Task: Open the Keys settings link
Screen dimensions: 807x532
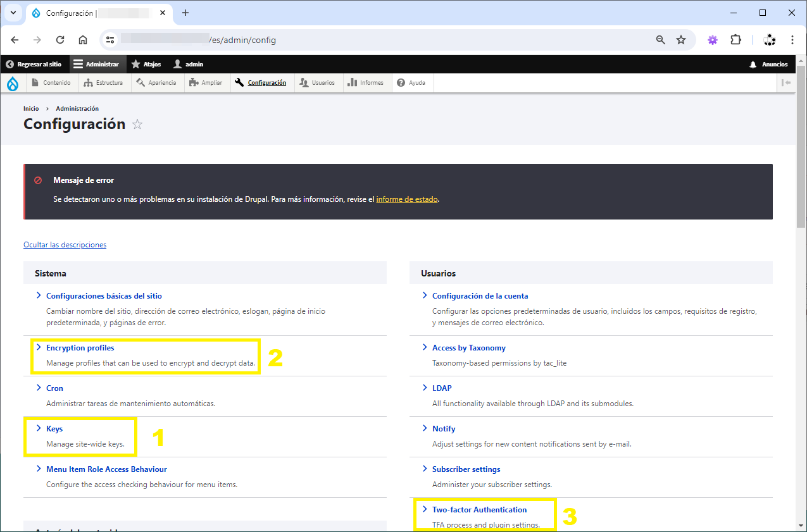Action: [54, 428]
